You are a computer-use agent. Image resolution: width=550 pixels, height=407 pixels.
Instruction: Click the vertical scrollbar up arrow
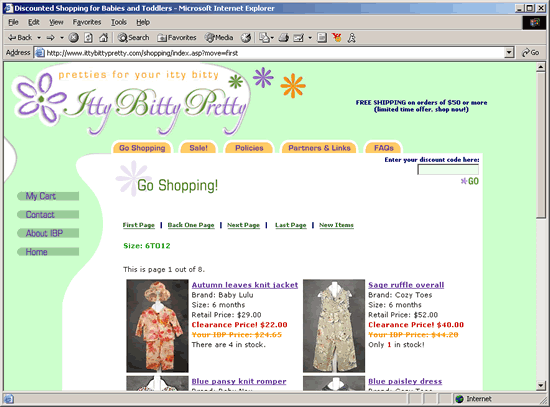tap(541, 67)
